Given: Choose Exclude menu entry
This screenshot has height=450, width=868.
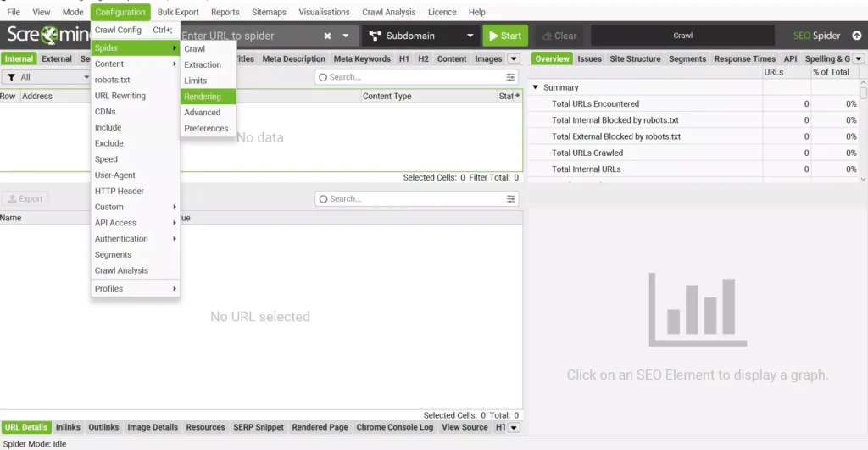Looking at the screenshot, I should click(x=135, y=143).
